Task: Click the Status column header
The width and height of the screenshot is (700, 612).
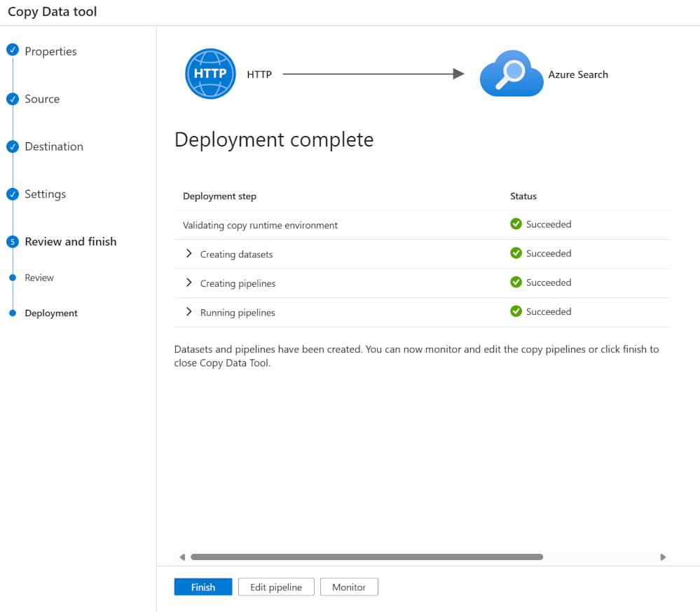Action: [523, 196]
